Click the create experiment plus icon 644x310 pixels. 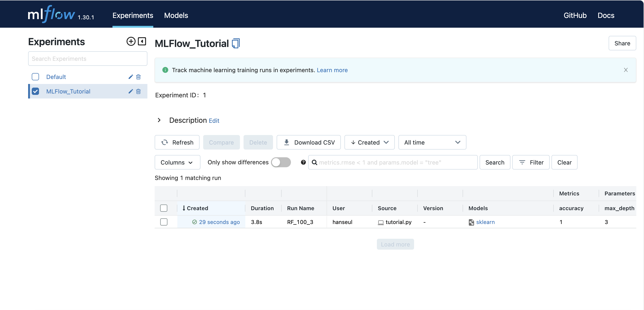[131, 41]
